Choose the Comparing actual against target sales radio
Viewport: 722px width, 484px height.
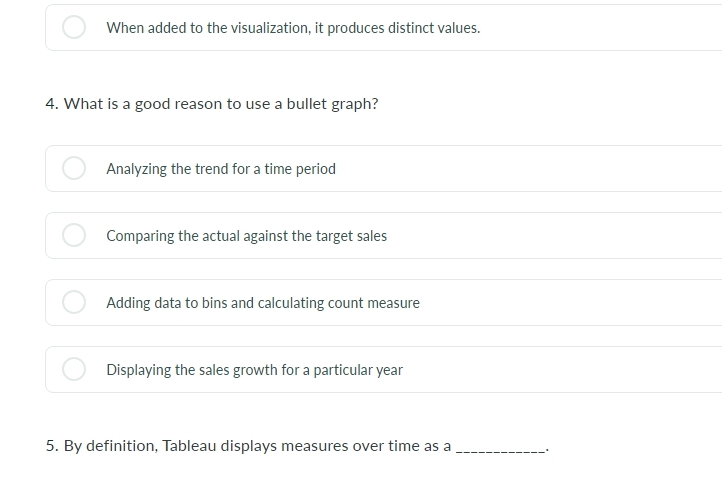(74, 235)
